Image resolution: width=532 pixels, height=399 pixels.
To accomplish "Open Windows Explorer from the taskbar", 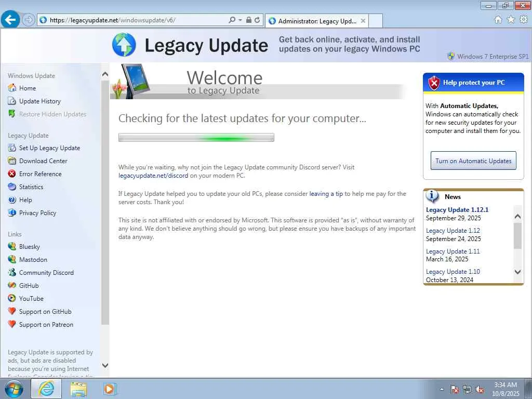I will 78,389.
